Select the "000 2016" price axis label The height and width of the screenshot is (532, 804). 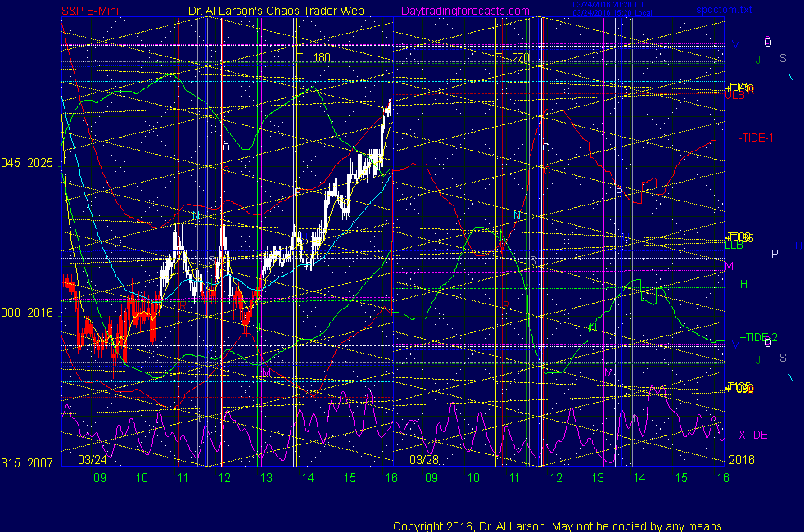click(x=27, y=313)
